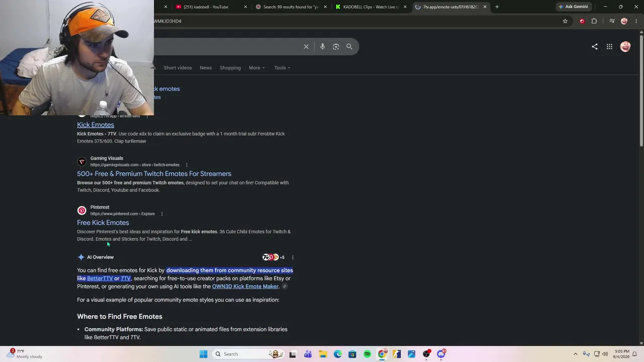Open Task View on the taskbar
This screenshot has height=362, width=644.
tap(293, 354)
